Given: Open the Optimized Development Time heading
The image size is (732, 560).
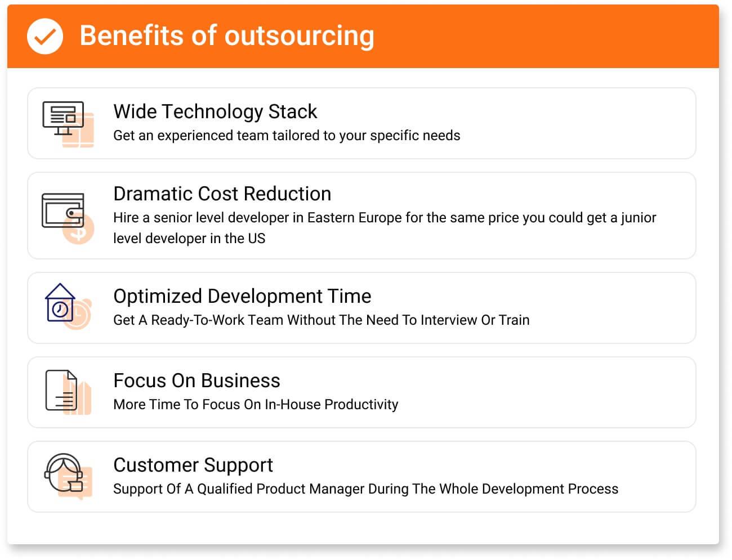Looking at the screenshot, I should tap(242, 296).
